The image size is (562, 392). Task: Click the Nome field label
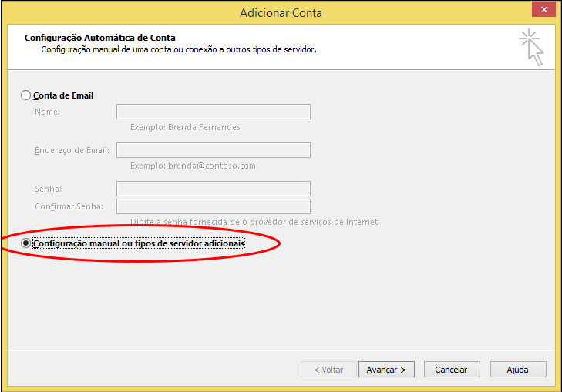[x=47, y=112]
